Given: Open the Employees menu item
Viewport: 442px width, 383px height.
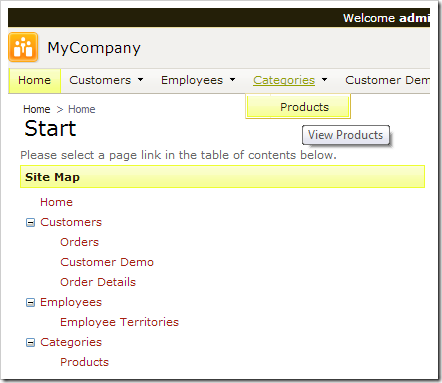Looking at the screenshot, I should pos(192,80).
